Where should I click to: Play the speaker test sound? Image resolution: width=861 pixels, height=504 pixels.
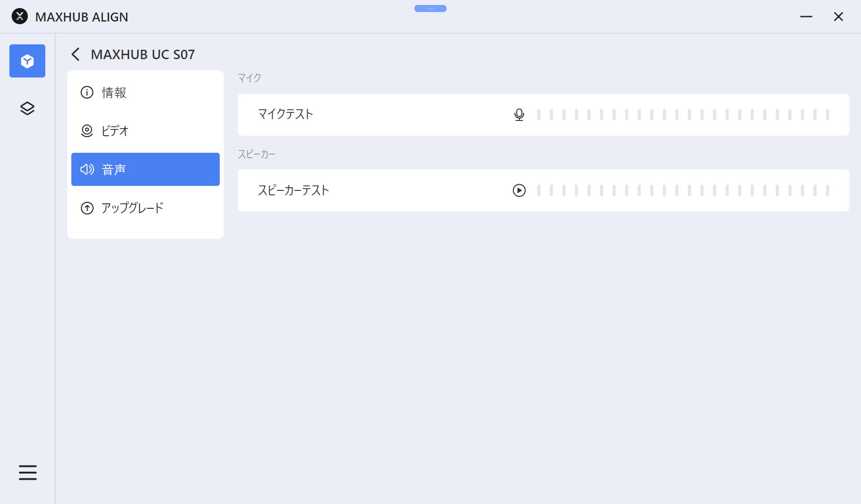(519, 190)
